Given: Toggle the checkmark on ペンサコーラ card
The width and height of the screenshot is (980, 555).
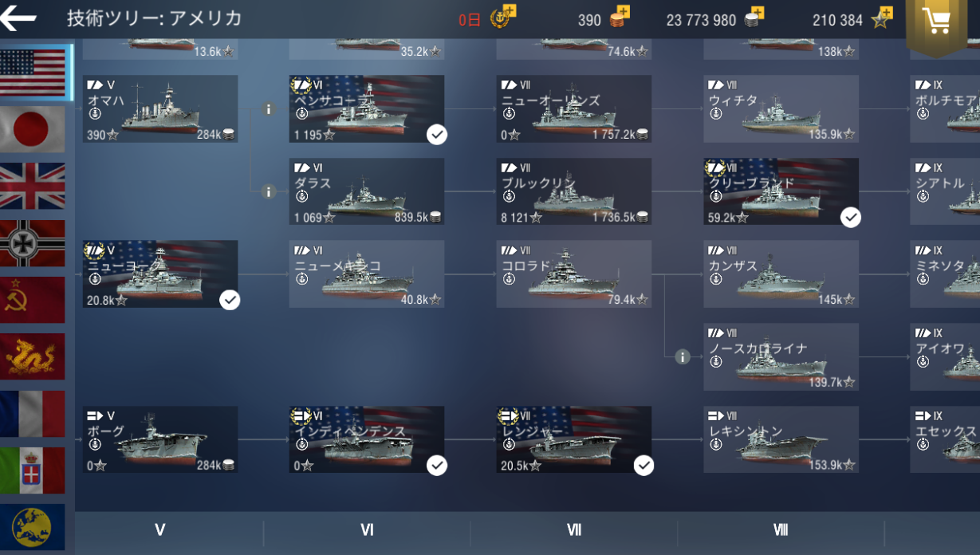Looking at the screenshot, I should 436,135.
